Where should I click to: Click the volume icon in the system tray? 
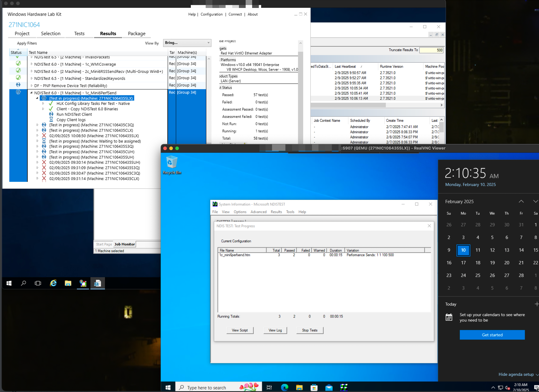tap(507, 388)
